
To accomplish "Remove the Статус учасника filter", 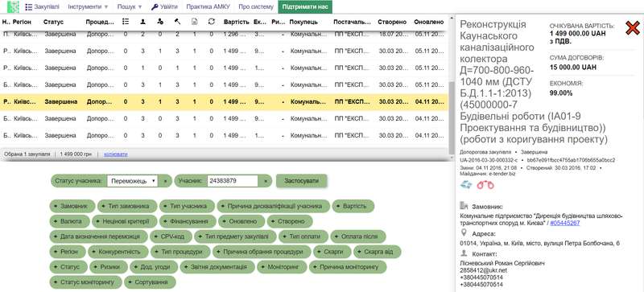I will [x=165, y=181].
